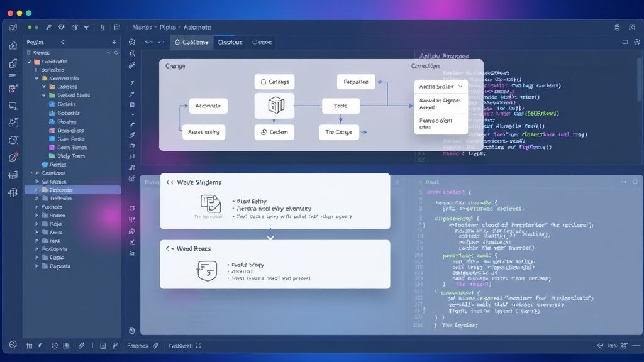The width and height of the screenshot is (644, 362).
Task: Switch to the Soes tab
Action: tap(262, 42)
